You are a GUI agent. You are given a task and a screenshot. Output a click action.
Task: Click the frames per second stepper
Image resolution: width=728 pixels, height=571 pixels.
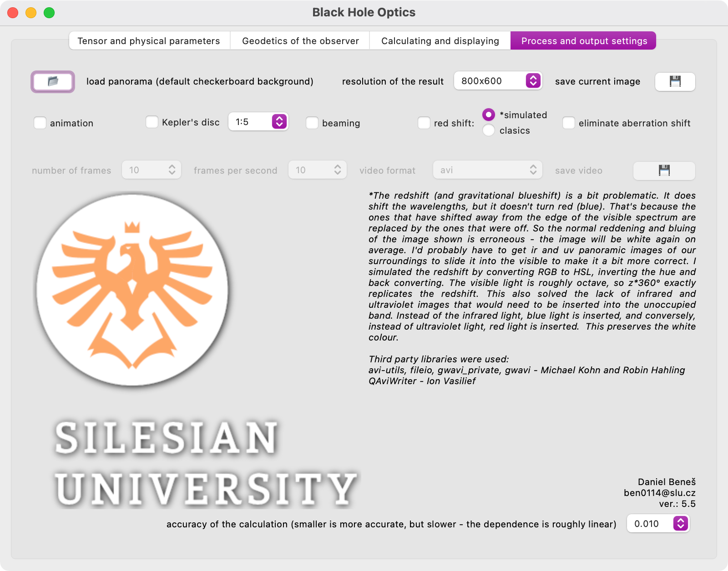click(337, 170)
